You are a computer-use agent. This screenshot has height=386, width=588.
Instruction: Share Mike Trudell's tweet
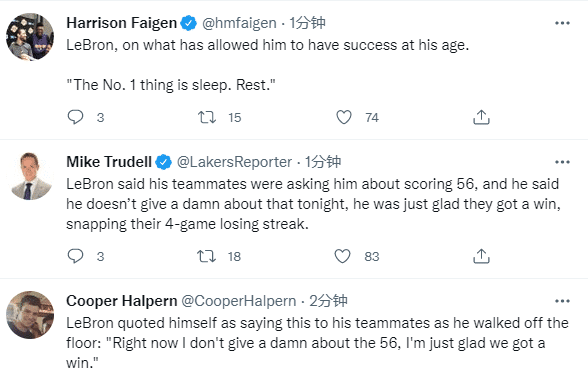coord(481,256)
